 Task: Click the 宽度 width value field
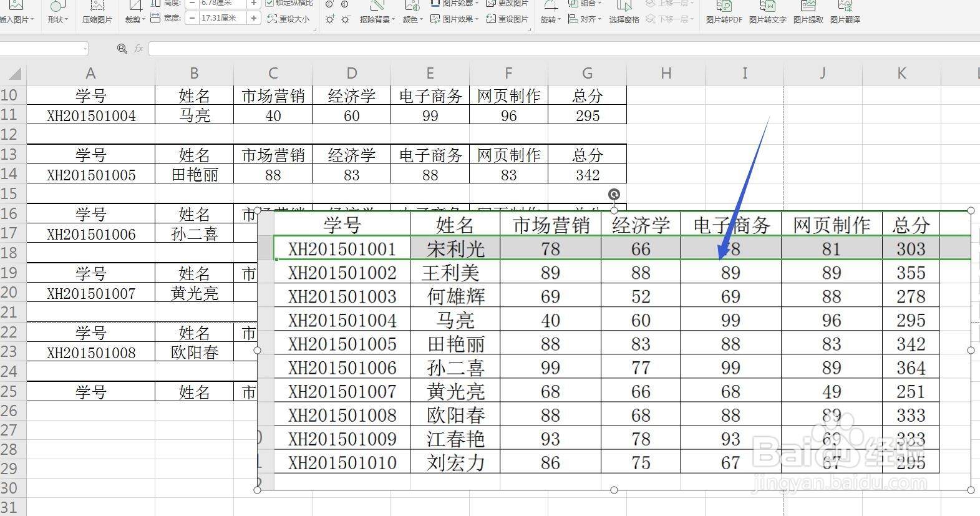(x=223, y=18)
